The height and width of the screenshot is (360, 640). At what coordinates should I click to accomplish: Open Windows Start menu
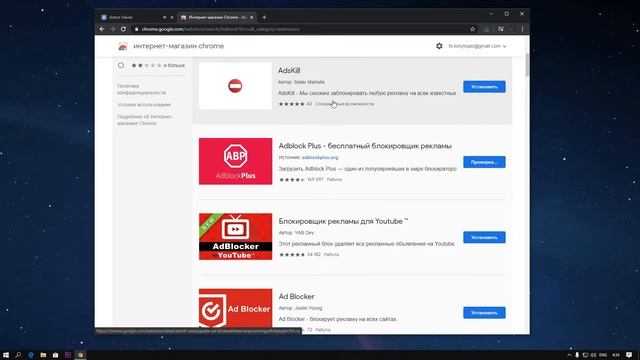point(6,355)
